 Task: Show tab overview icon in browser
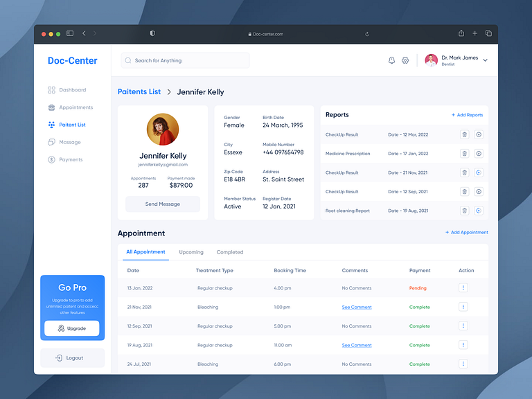[x=488, y=33]
